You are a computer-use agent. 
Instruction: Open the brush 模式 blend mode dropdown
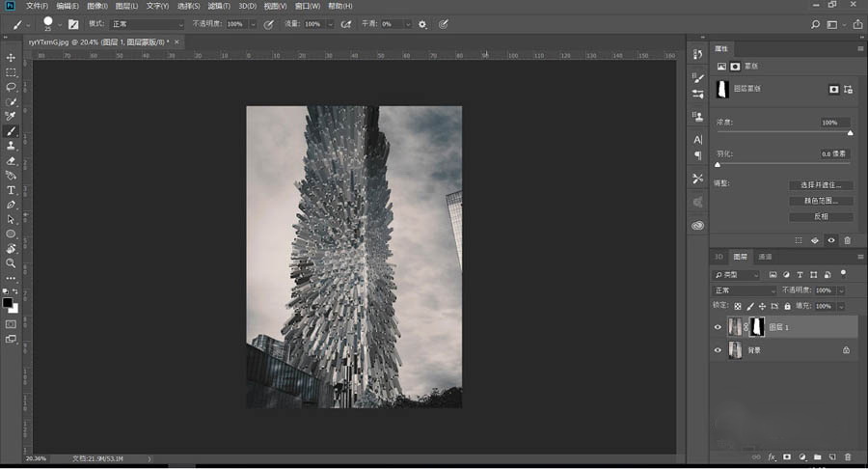(x=147, y=24)
